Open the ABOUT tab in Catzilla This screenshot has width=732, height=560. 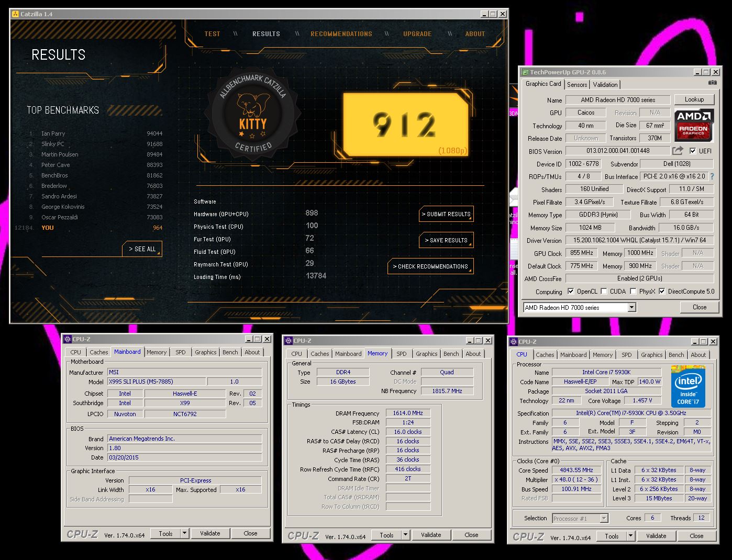[475, 34]
